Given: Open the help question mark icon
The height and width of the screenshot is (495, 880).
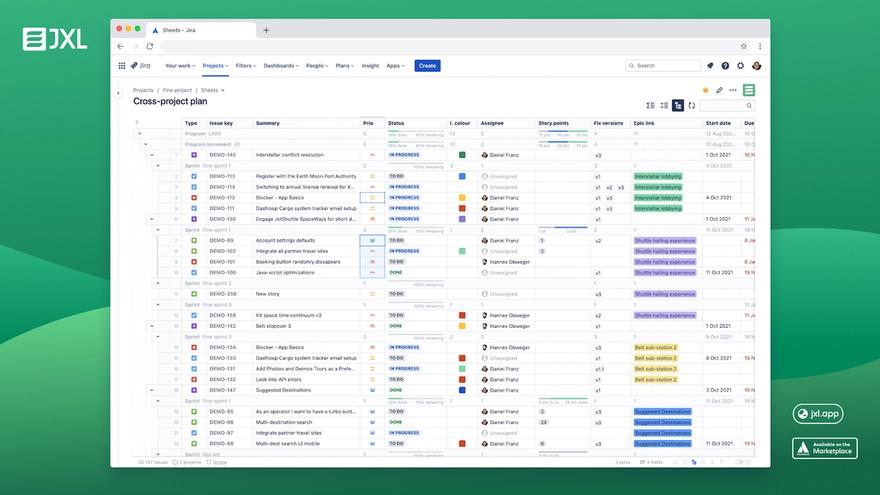Looking at the screenshot, I should click(x=725, y=66).
